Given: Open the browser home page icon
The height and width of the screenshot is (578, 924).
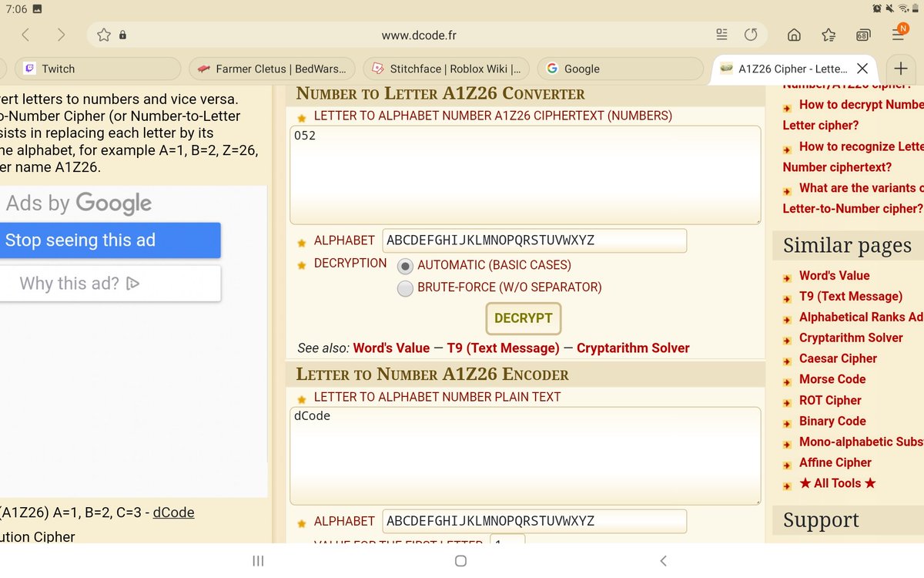Looking at the screenshot, I should 794,35.
